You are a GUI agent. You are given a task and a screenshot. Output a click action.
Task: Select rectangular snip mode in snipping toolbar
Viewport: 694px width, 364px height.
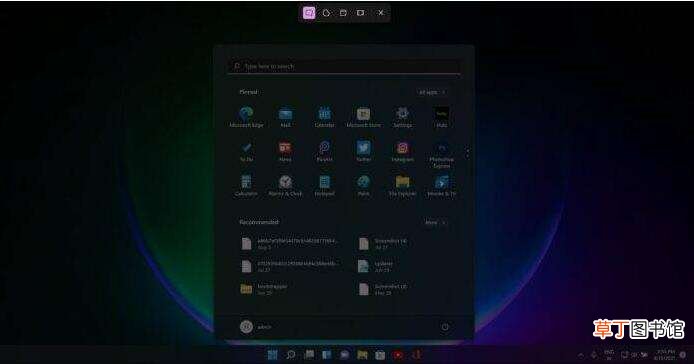click(309, 13)
